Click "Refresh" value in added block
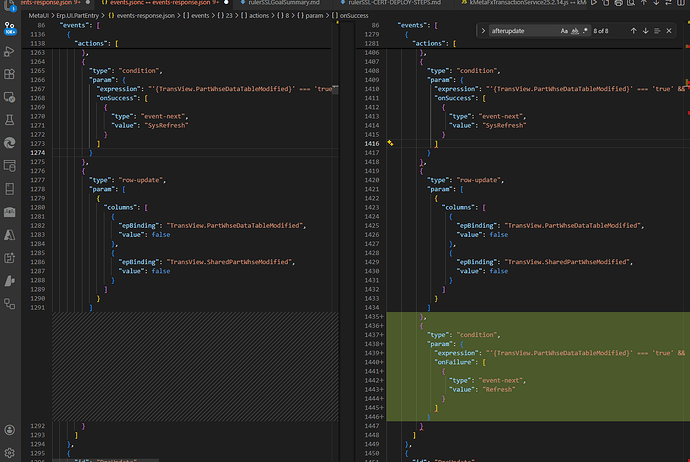This screenshot has width=690, height=462. coord(499,389)
